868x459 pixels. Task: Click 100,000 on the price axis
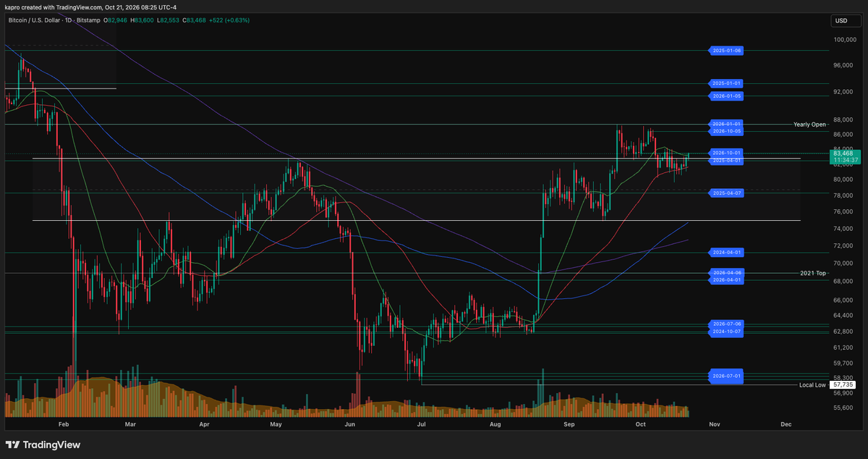click(x=844, y=40)
